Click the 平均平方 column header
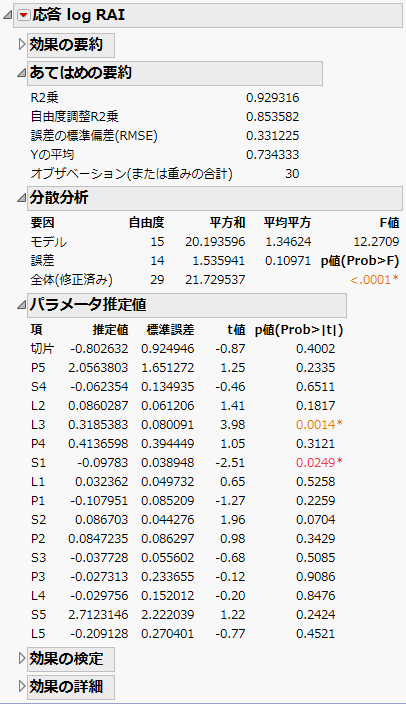This screenshot has width=406, height=704. coord(287,223)
